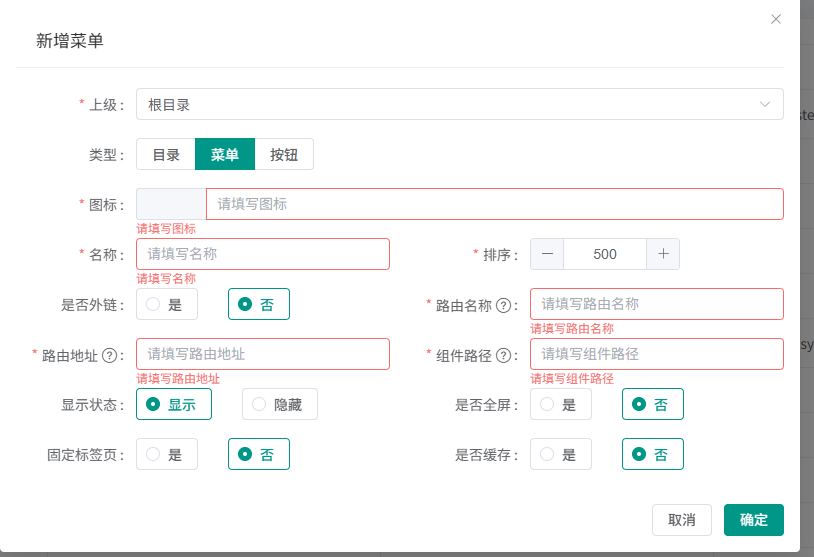
Task: Switch type to 按钮 tab
Action: pyautogui.click(x=284, y=154)
